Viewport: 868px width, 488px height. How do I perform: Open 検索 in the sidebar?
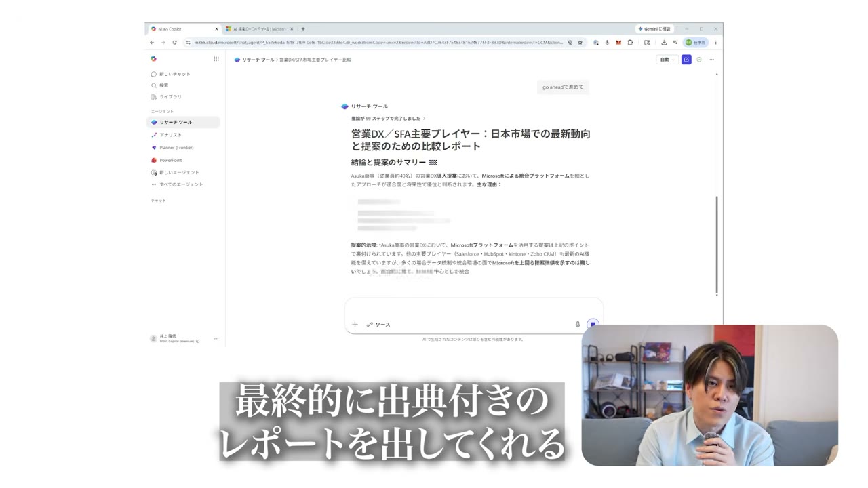point(160,85)
